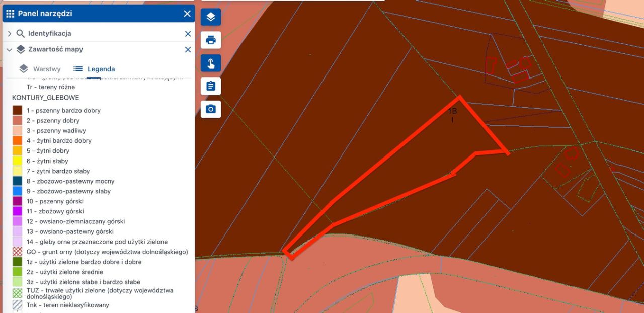Click the Panel narzędzi title text
The width and height of the screenshot is (644, 313).
pyautogui.click(x=45, y=14)
